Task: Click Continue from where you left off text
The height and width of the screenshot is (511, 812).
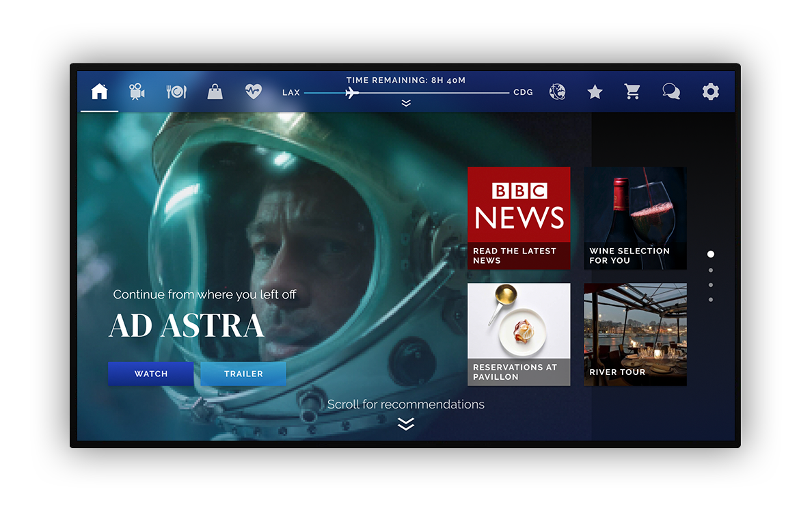Action: [x=204, y=294]
